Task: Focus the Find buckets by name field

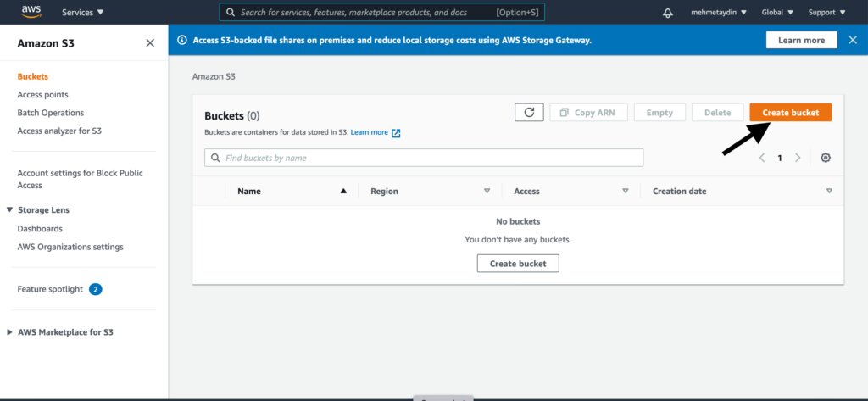Action: [x=424, y=158]
